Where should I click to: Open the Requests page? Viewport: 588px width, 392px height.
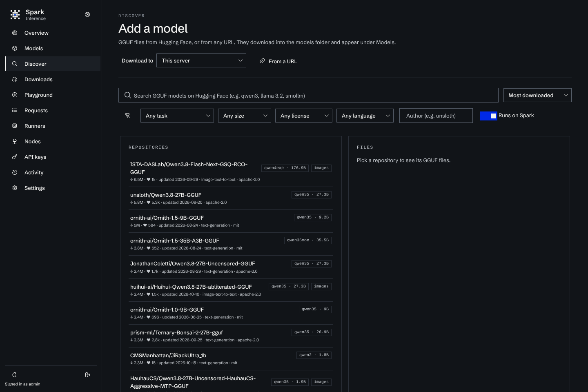point(53,110)
